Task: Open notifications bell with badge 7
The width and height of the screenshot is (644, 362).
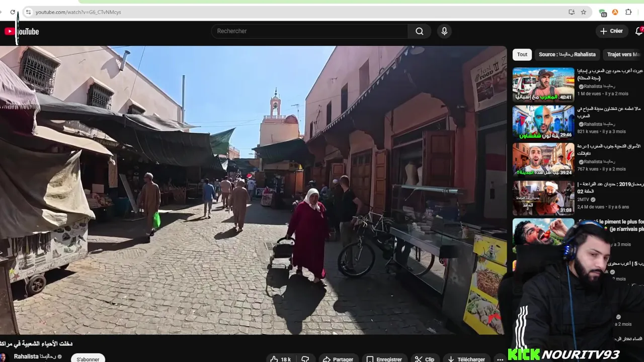Action: [639, 31]
